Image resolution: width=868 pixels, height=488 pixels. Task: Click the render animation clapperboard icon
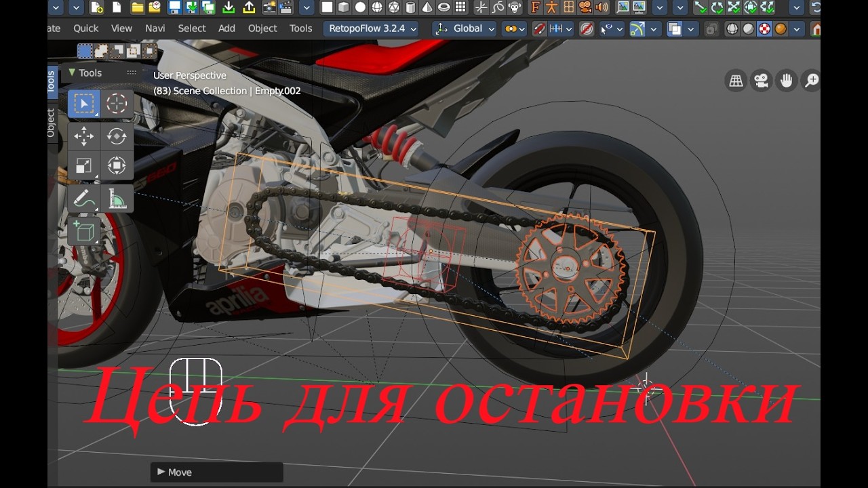point(286,7)
